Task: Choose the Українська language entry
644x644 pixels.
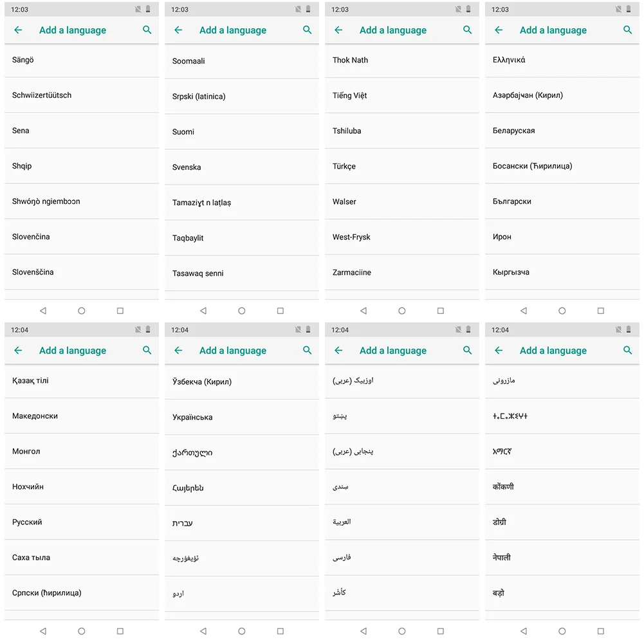Action: (242, 418)
